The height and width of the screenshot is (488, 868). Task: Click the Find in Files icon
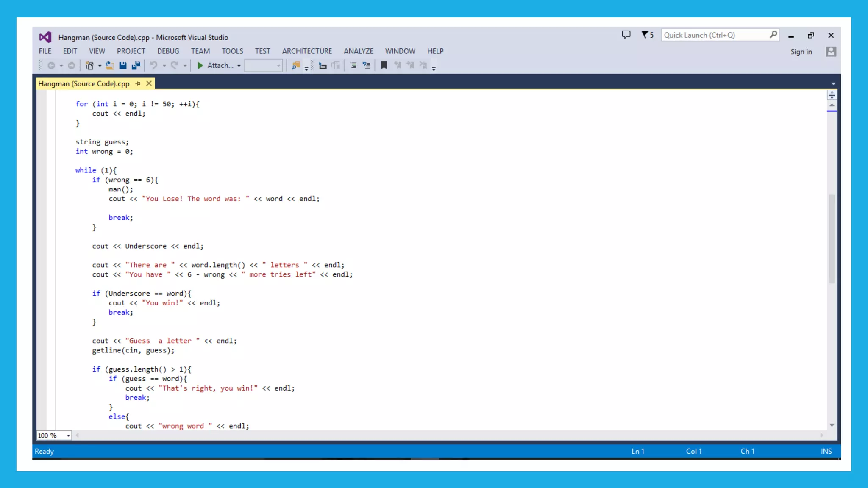coord(296,65)
